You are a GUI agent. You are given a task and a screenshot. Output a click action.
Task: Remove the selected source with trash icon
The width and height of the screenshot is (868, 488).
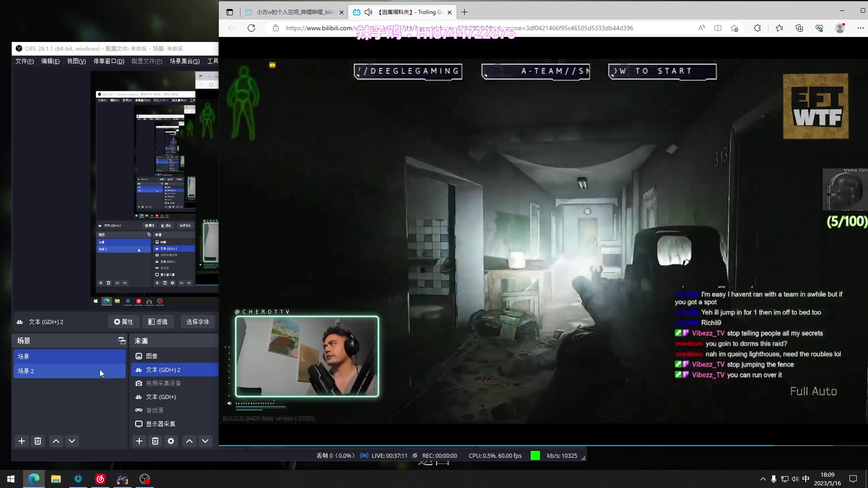[x=155, y=441]
